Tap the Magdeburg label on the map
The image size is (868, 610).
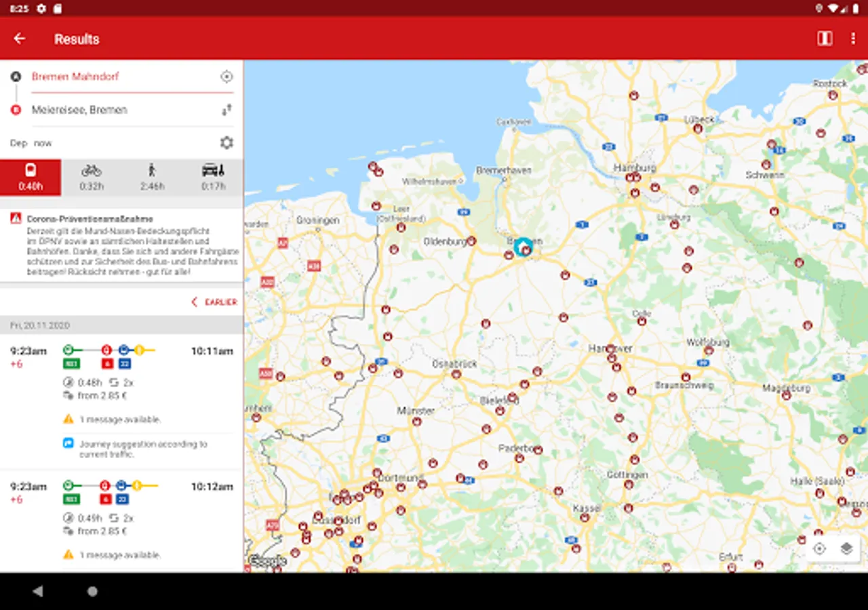coord(787,388)
